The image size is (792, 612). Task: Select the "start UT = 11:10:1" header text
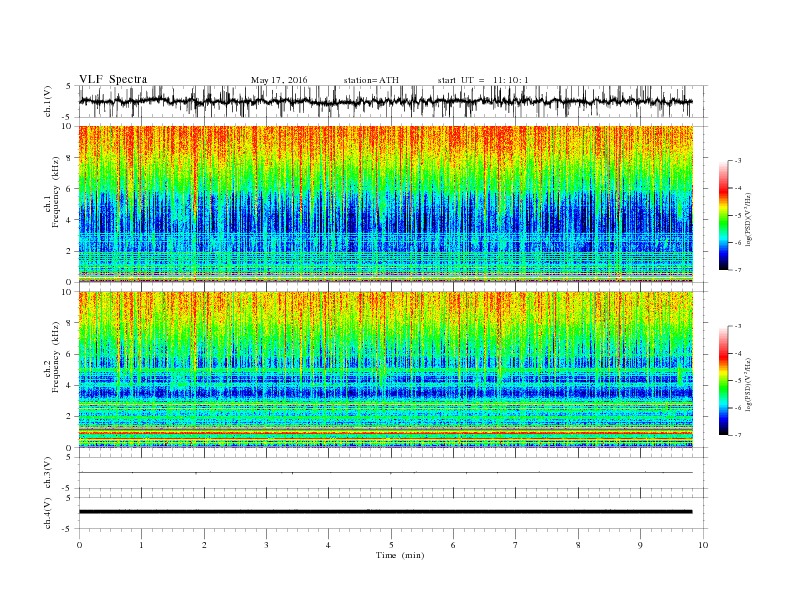point(483,80)
